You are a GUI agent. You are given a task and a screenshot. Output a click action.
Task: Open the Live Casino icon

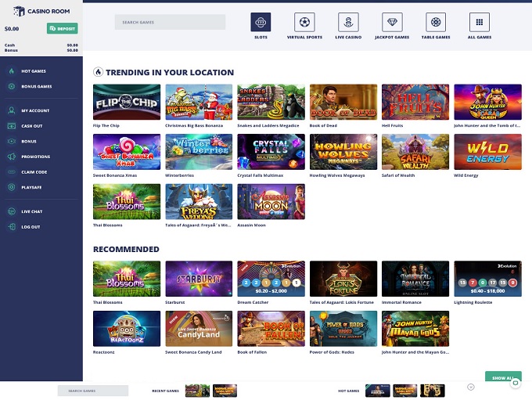tap(348, 22)
